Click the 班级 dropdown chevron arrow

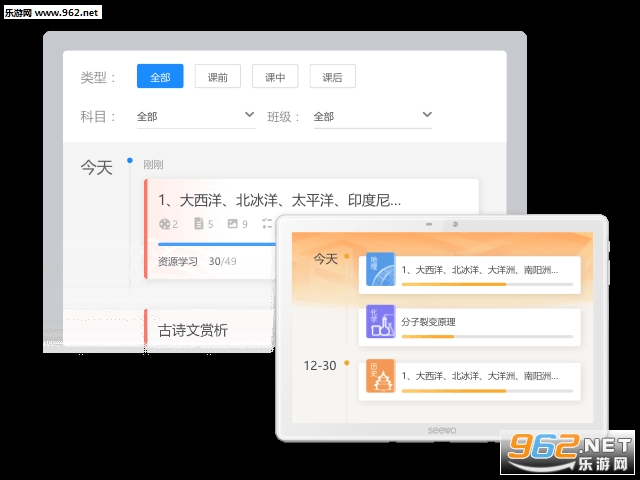pos(427,115)
